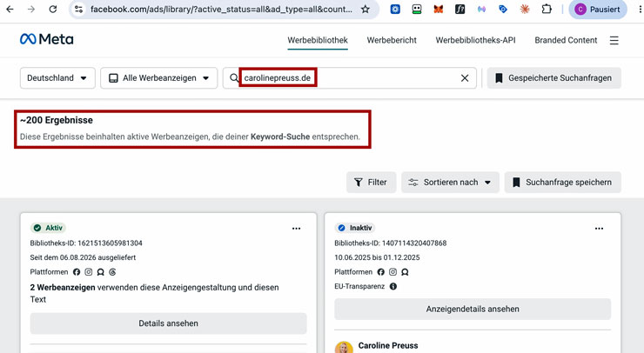Bookmark this page with the star icon

click(366, 9)
